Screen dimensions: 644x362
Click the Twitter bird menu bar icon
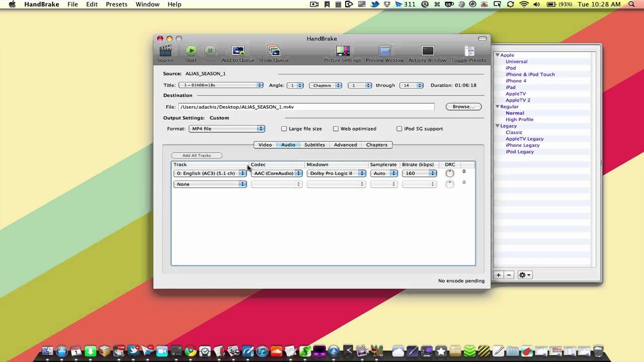(375, 5)
